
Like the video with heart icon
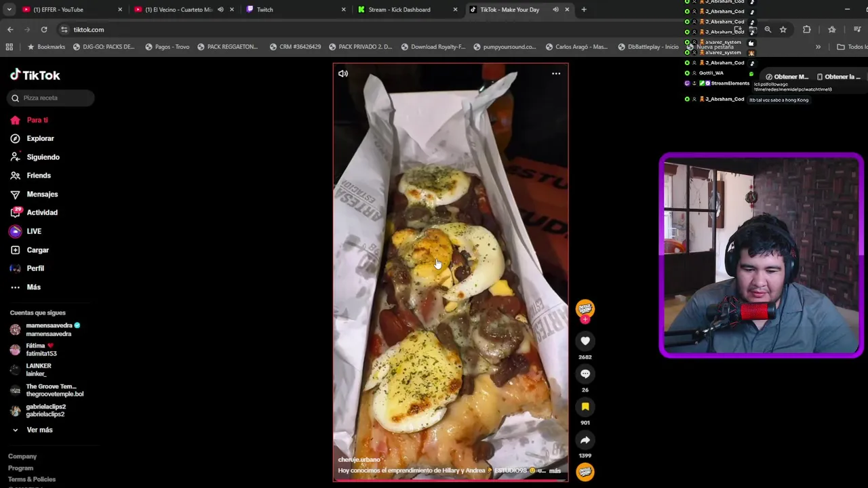(x=585, y=341)
